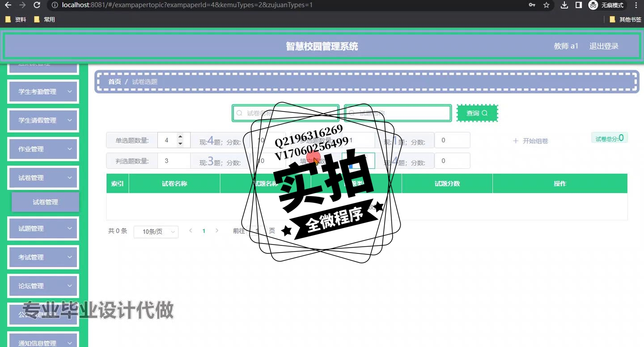Open the 论坛管理 sidebar menu
Screen dimensions: 644x347
pyautogui.click(x=43, y=286)
